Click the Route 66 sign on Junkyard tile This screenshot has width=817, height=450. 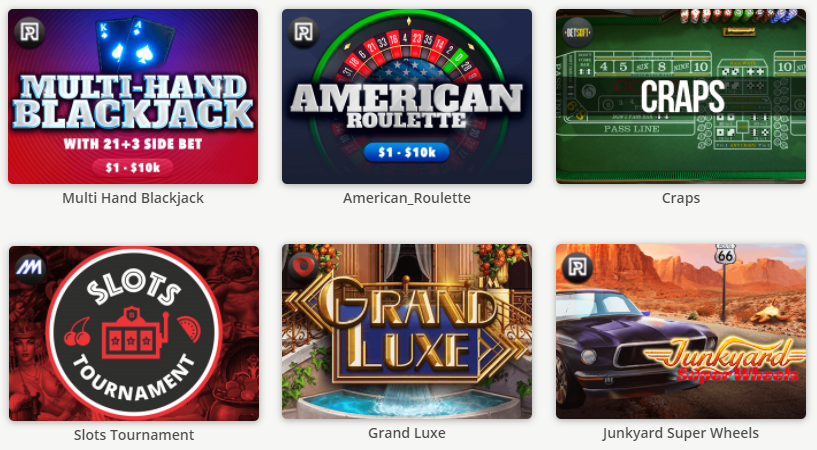coord(725,255)
